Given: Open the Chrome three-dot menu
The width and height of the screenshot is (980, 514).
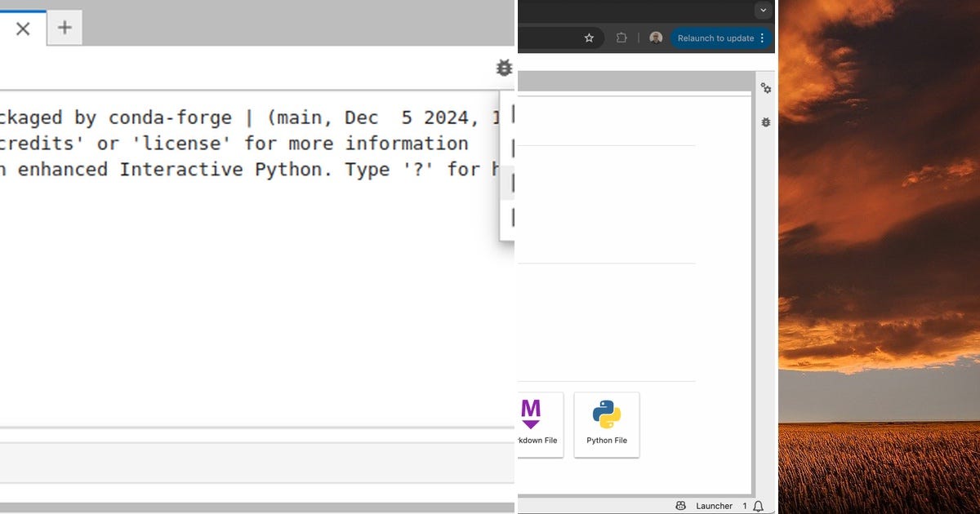Looking at the screenshot, I should 763,38.
